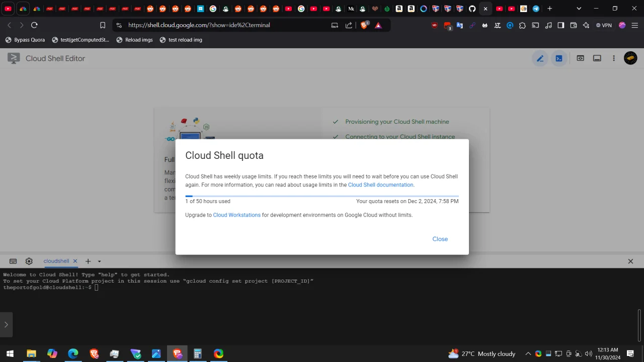Viewport: 644px width, 362px height.
Task: Click the Google account avatar
Action: click(630, 58)
